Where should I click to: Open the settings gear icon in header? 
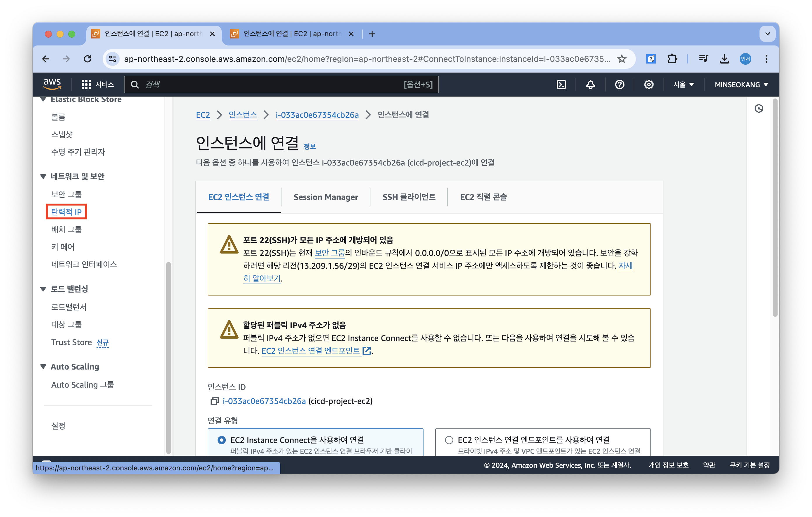pos(648,85)
